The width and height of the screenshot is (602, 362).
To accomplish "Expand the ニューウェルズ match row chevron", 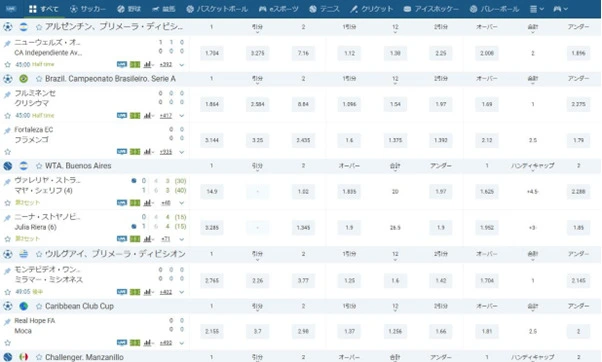I will pyautogui.click(x=182, y=65).
